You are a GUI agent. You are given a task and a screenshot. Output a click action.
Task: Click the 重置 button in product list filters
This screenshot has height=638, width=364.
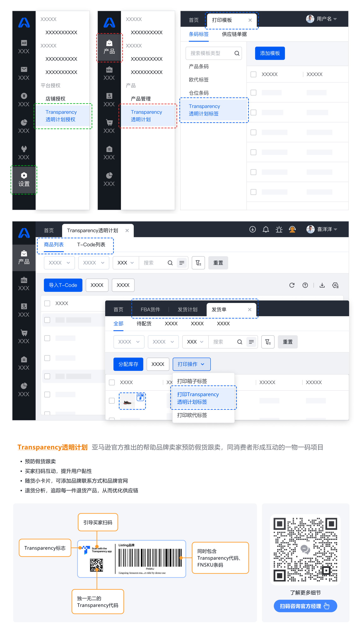[x=218, y=263]
